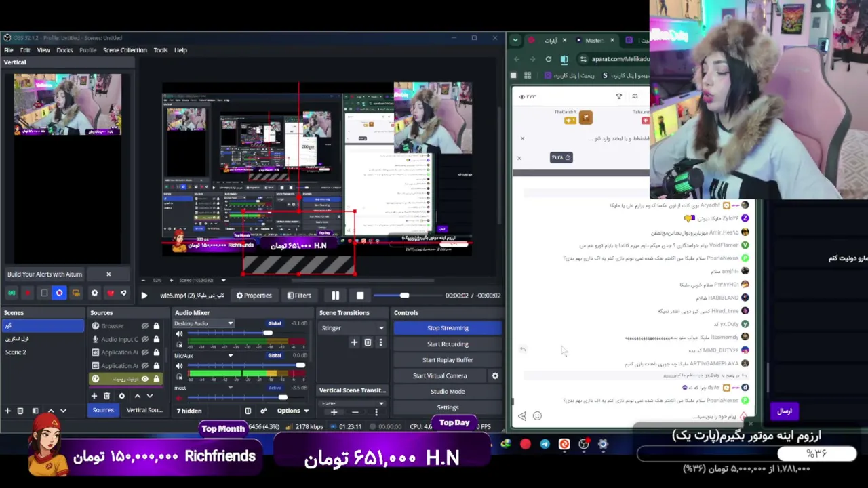Open the gear settings icon in the vertical toolbar
The image size is (868, 488).
tap(94, 293)
